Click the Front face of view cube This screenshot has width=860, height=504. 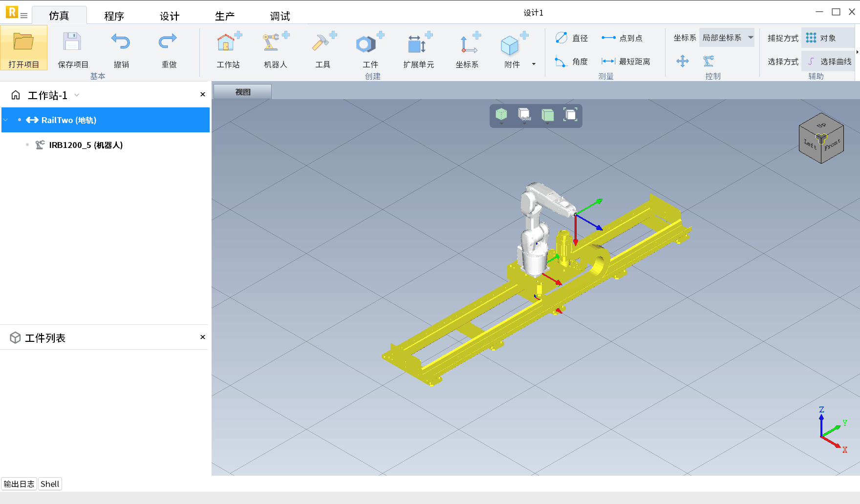pos(832,146)
